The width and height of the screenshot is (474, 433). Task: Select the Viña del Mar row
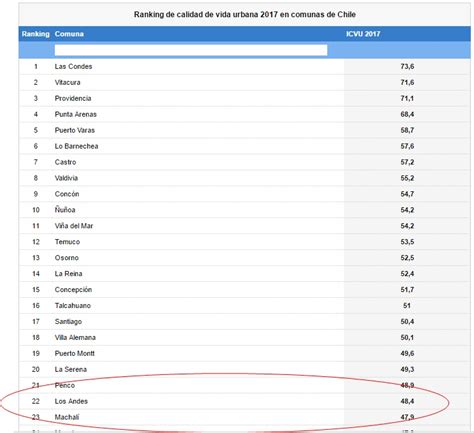[244, 226]
